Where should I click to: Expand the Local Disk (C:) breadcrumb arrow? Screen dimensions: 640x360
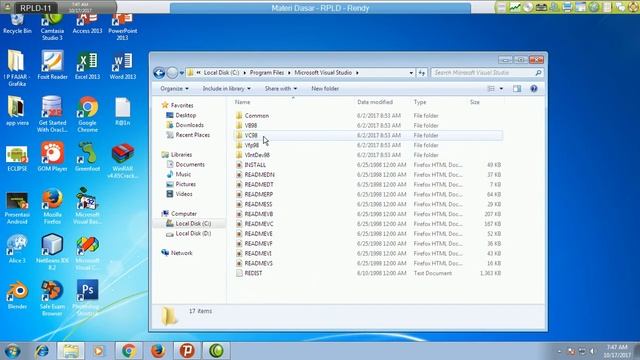point(244,73)
